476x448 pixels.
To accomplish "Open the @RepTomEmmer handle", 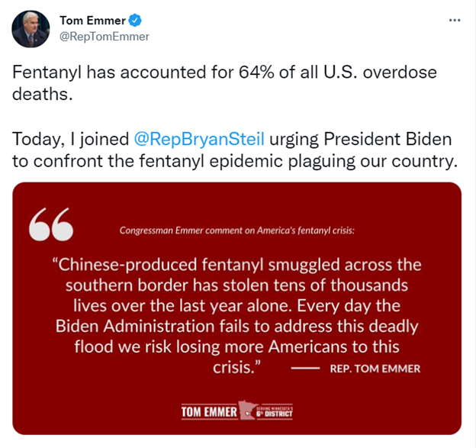I will [x=104, y=36].
